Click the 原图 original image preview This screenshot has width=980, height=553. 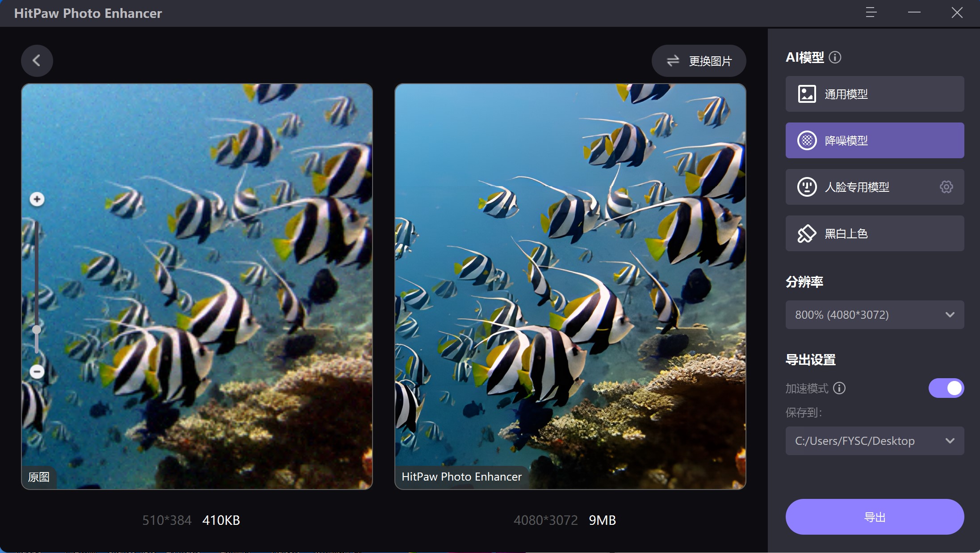pyautogui.click(x=197, y=287)
